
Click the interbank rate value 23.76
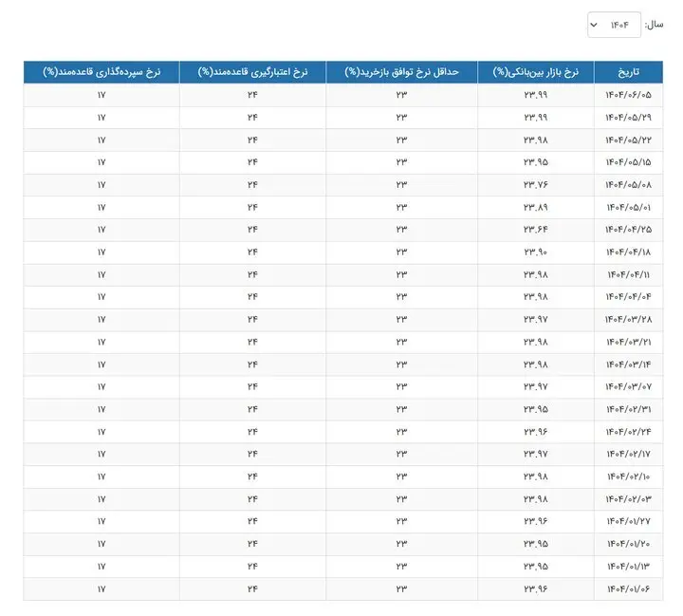tap(536, 184)
